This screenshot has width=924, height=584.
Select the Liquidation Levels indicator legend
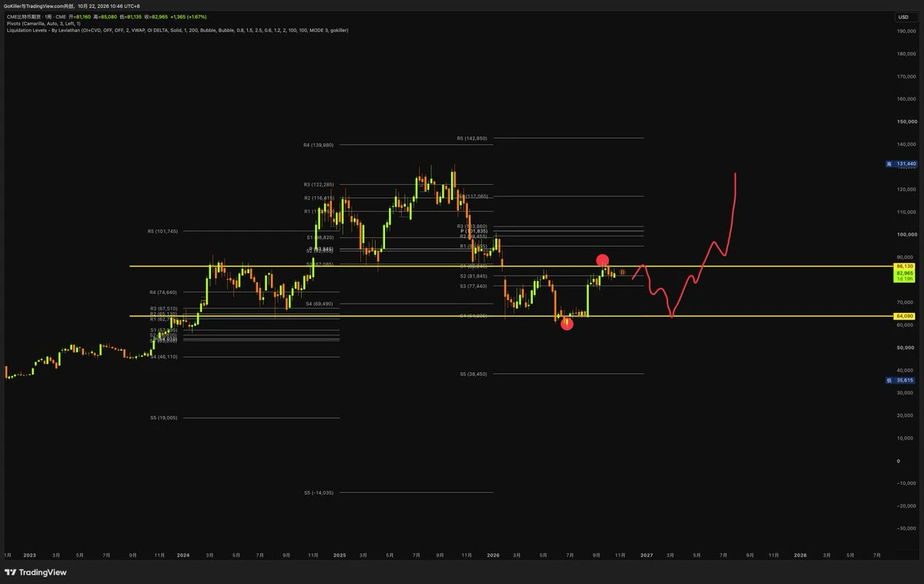(x=177, y=30)
